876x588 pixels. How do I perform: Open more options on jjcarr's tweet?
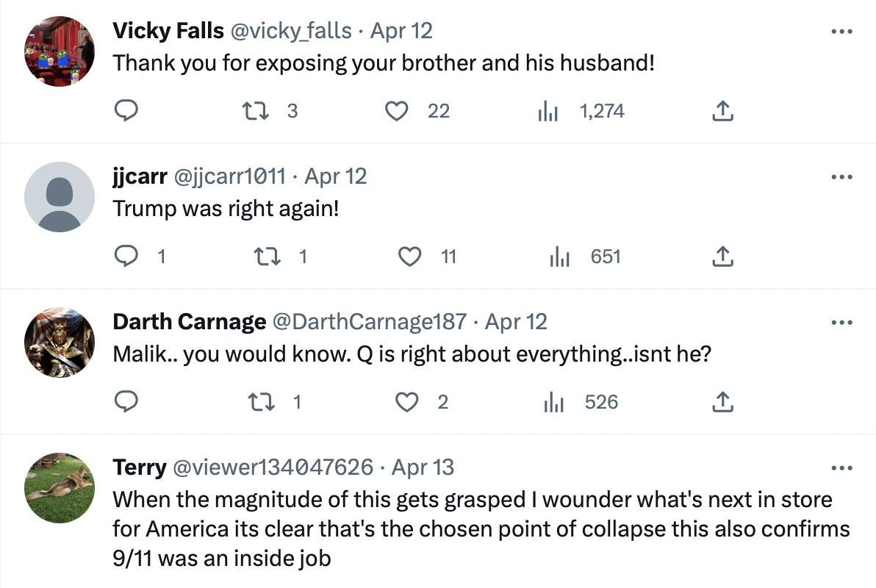pyautogui.click(x=841, y=177)
